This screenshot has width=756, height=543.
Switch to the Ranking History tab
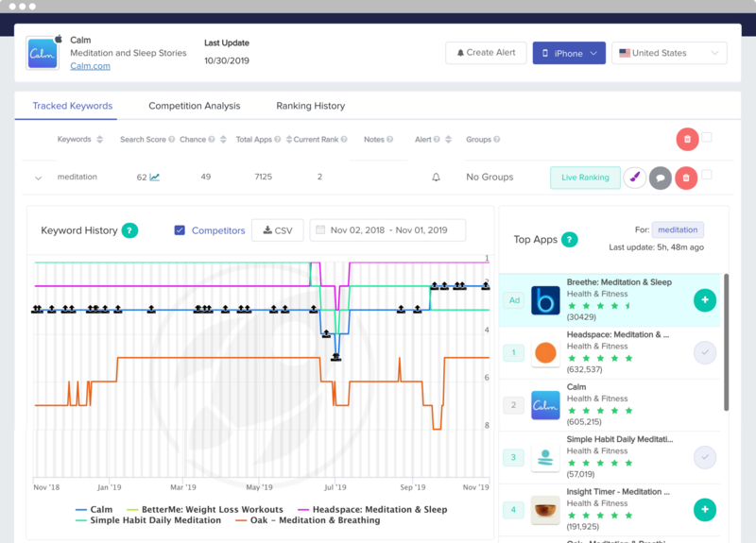[310, 106]
